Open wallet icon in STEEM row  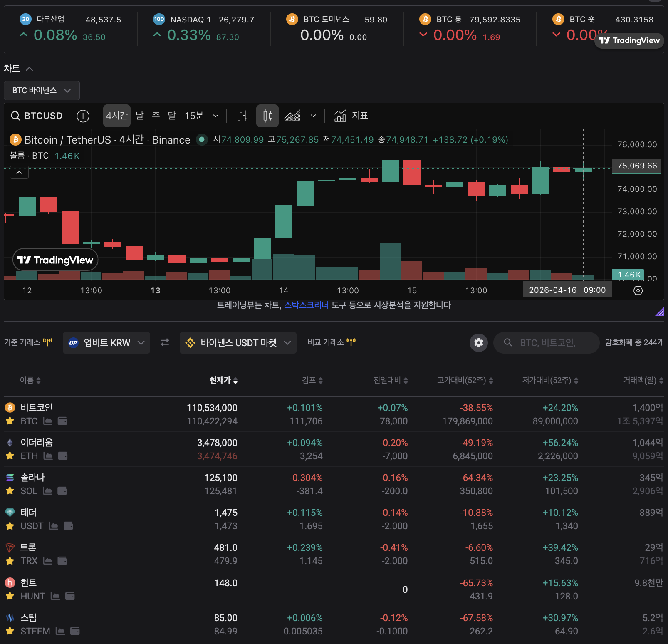[x=75, y=631]
